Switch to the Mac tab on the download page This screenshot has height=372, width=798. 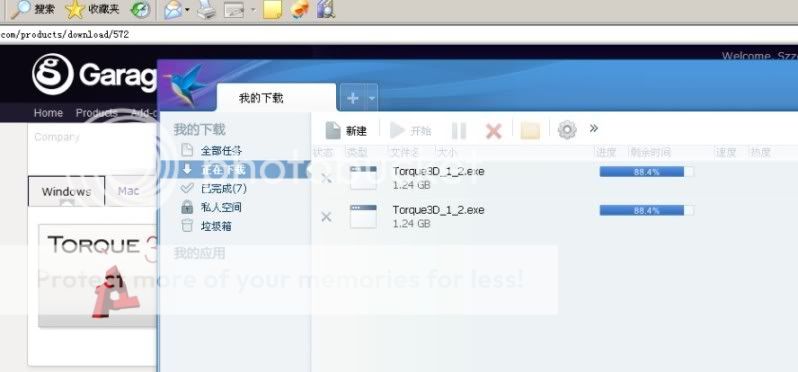[x=128, y=191]
